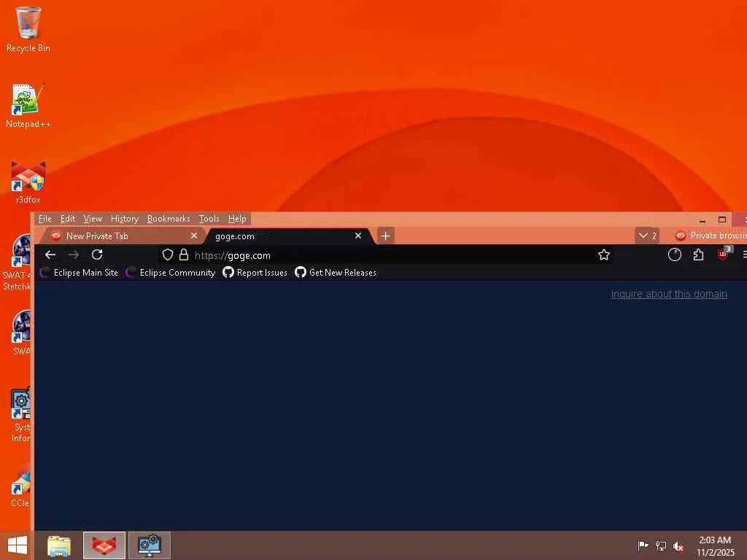This screenshot has width=747, height=560.
Task: Close the goge.com tab
Action: pos(358,236)
